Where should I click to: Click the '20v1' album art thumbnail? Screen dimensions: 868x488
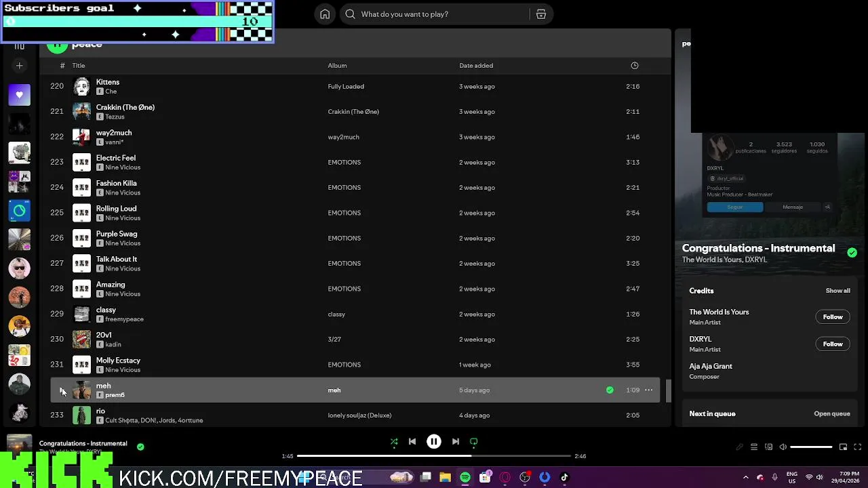coord(81,340)
